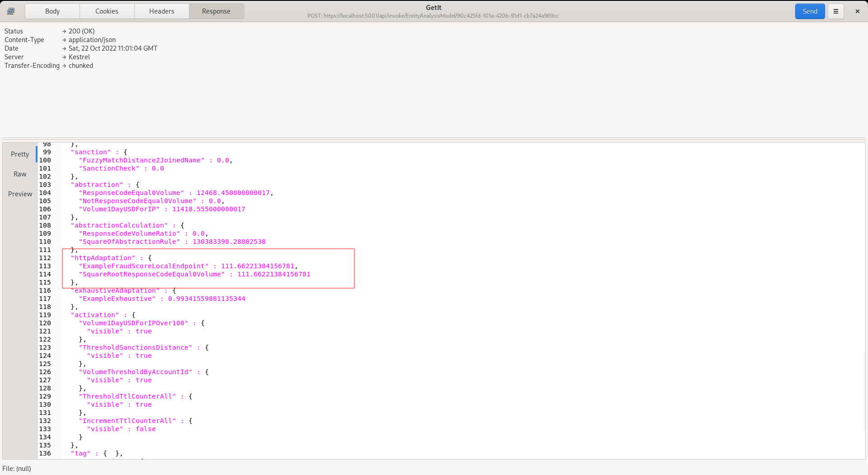Click the application/json content type value
The height and width of the screenshot is (475, 868).
[92, 40]
